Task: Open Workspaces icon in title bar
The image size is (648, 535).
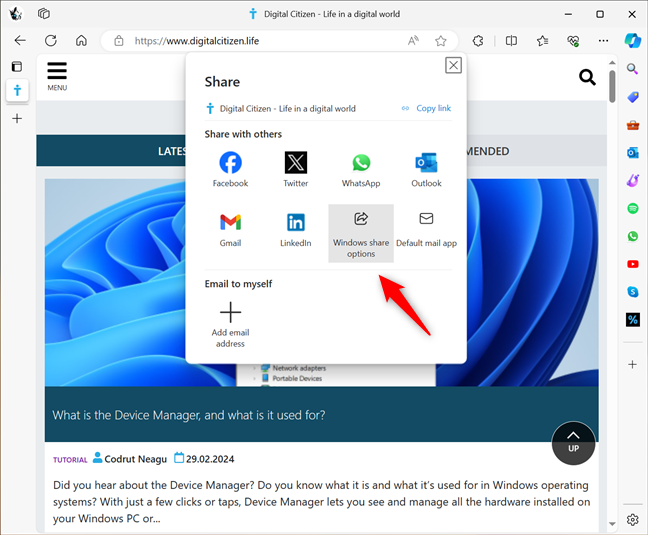Action: 44,14
